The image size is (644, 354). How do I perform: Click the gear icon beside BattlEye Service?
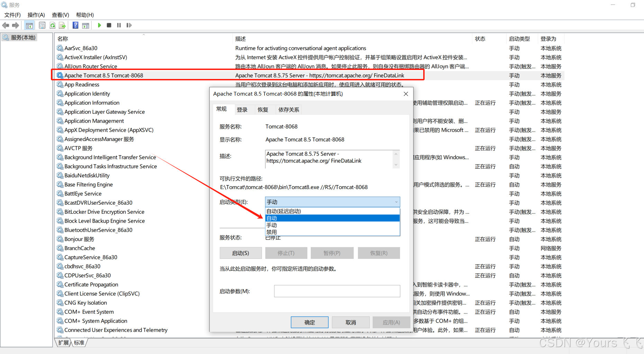point(60,194)
